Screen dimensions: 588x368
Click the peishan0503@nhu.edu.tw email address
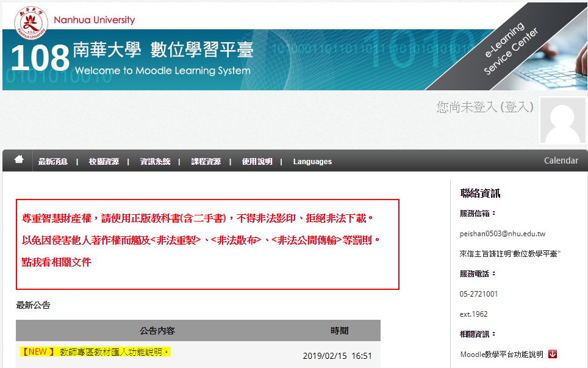tap(503, 234)
